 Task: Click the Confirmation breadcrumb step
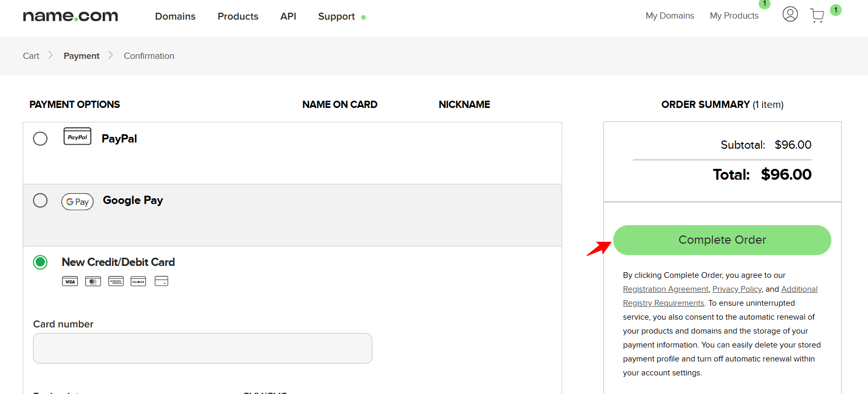click(x=149, y=56)
